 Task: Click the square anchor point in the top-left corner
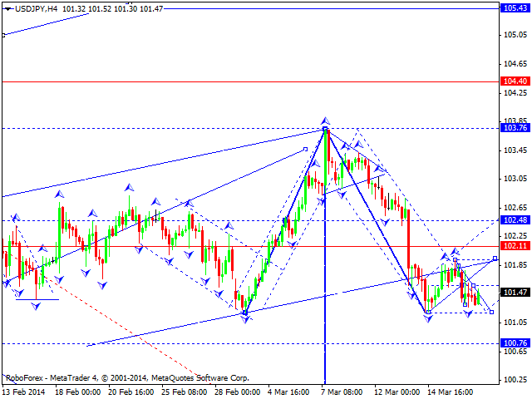(3, 35)
